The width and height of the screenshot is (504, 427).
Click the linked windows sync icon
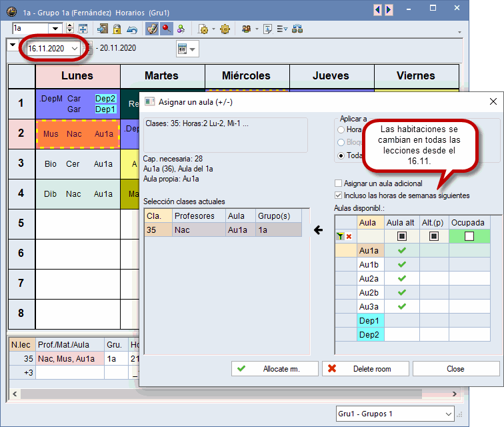pyautogui.click(x=297, y=29)
